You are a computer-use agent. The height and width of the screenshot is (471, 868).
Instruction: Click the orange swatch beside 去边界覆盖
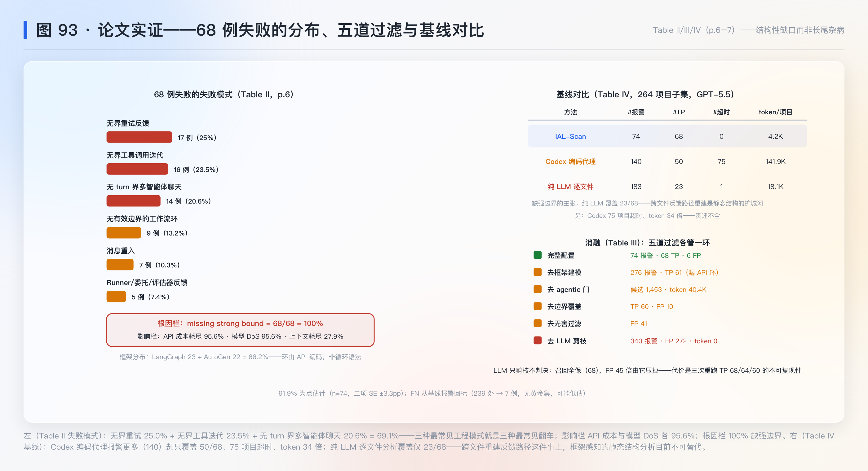point(538,306)
